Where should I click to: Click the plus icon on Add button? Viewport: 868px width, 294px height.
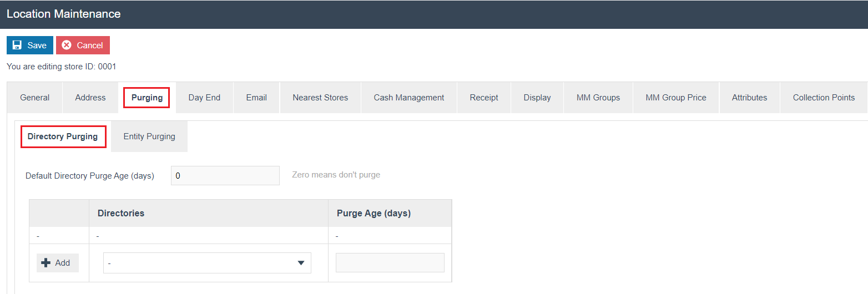pos(46,263)
